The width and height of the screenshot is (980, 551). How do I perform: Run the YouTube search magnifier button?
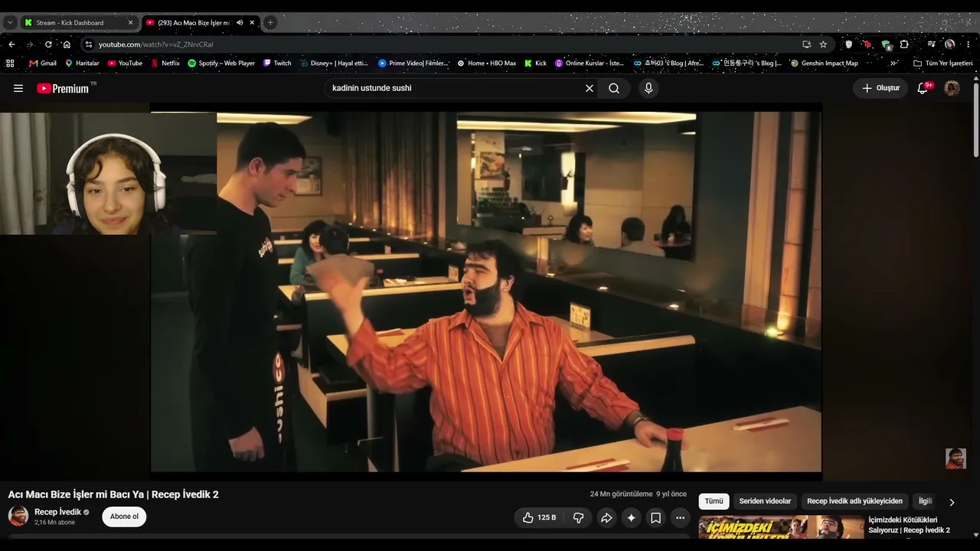coord(614,88)
